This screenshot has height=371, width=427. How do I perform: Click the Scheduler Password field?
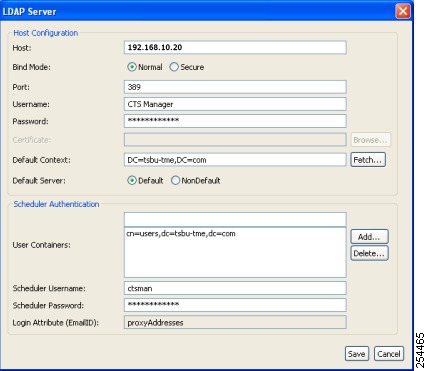(235, 305)
